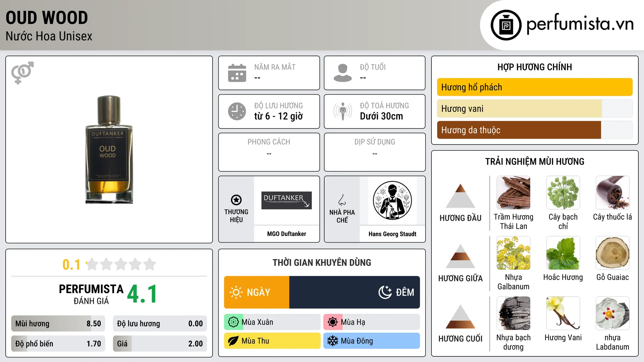
Task: Click the Độ lưu hương 0.00 rating bar
Action: pyautogui.click(x=160, y=324)
